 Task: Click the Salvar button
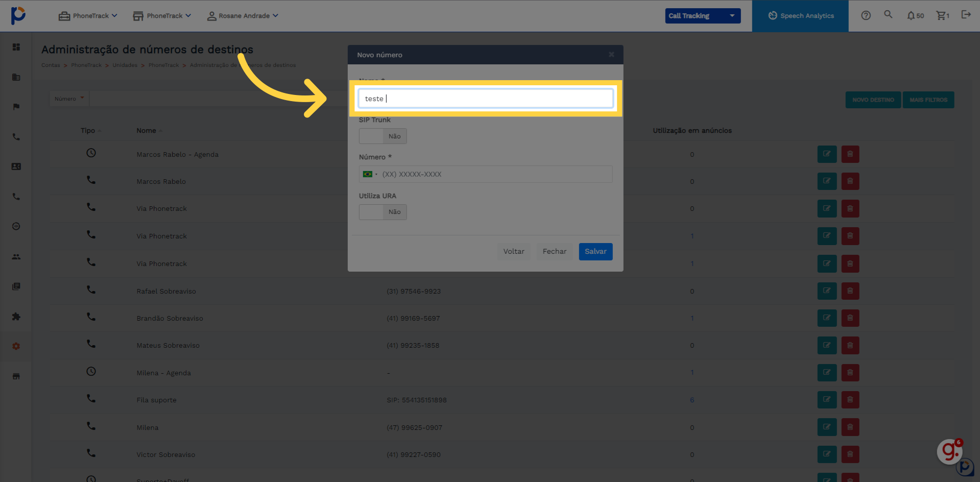(x=595, y=251)
